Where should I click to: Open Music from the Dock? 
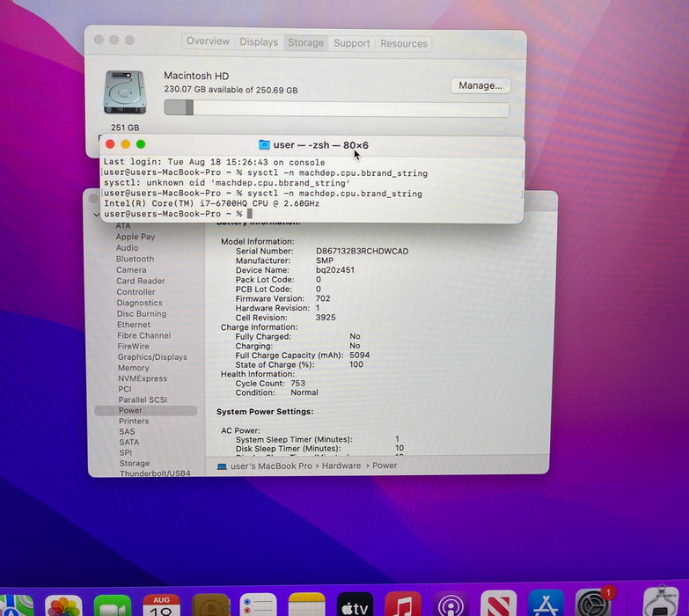403,604
